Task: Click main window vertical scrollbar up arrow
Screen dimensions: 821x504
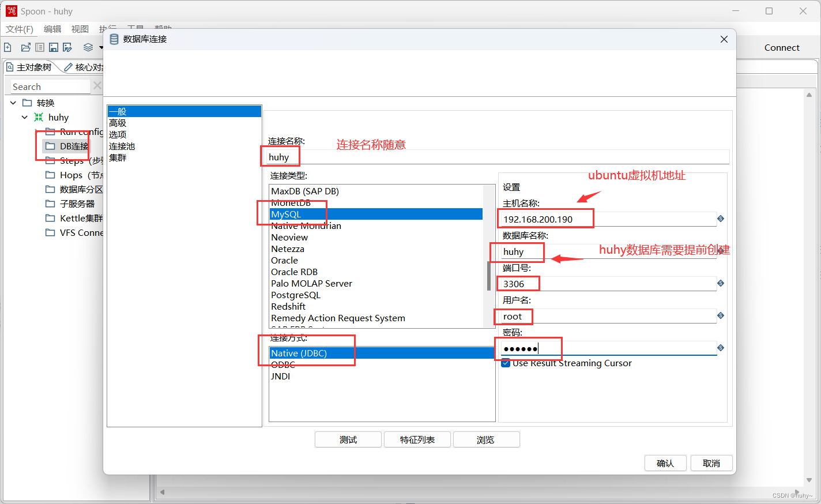Action: tap(809, 95)
